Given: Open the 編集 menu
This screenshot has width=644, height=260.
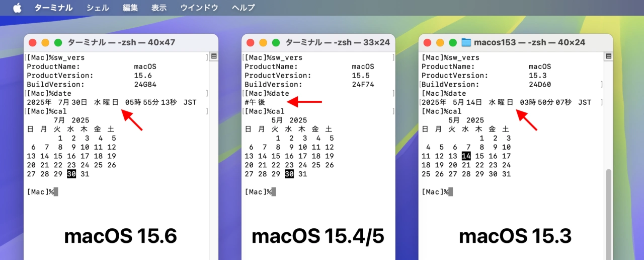Looking at the screenshot, I should 130,8.
